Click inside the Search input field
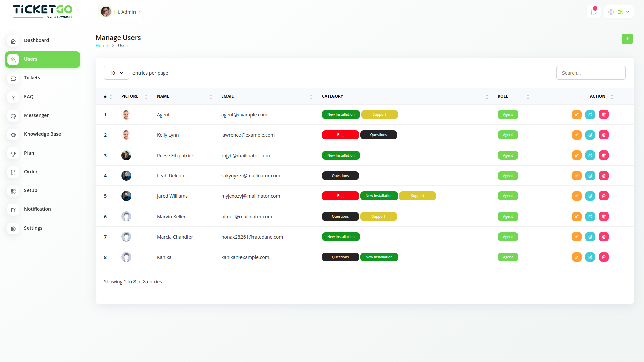Image resolution: width=644 pixels, height=362 pixels. [591, 73]
